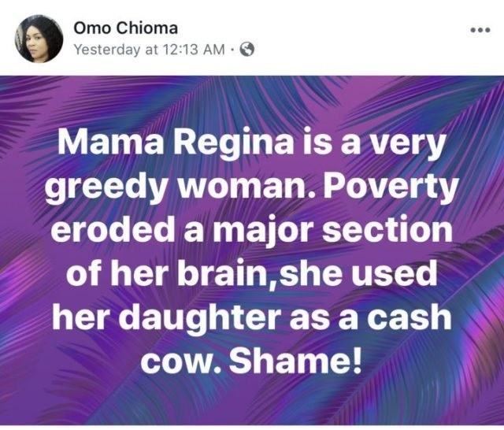
Task: Click the 'of her brain,she used' line
Action: coord(252,276)
